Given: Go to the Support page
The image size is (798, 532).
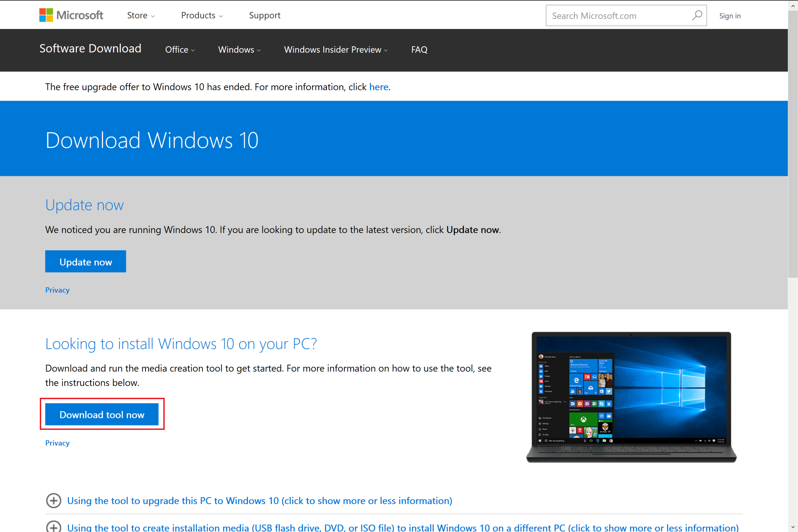Looking at the screenshot, I should click(x=265, y=15).
